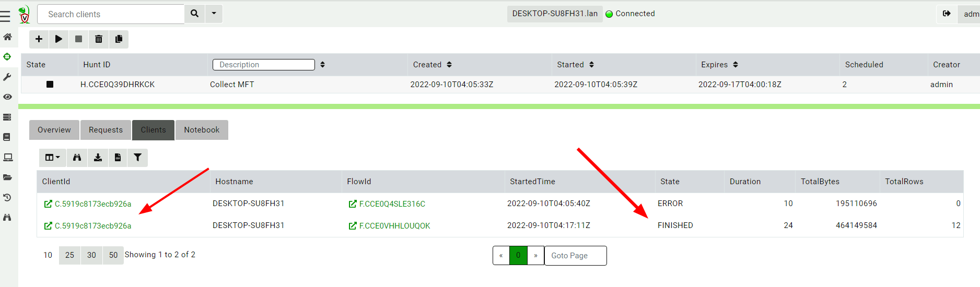Open the hamburger navigation menu
The width and height of the screenshot is (980, 287).
[5, 16]
